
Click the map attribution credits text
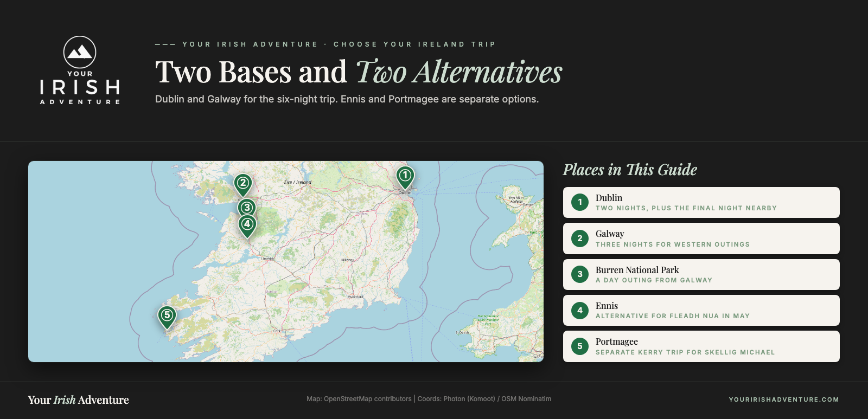(429, 399)
